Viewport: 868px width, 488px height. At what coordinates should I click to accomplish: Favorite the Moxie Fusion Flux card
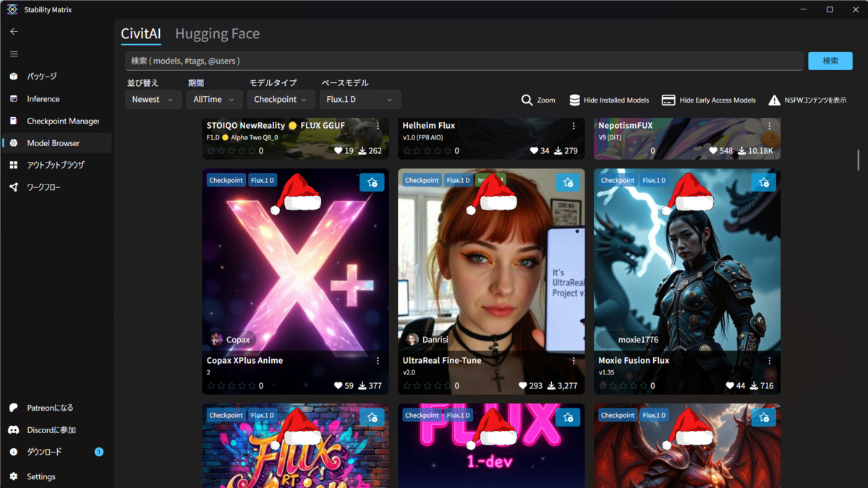pos(764,182)
